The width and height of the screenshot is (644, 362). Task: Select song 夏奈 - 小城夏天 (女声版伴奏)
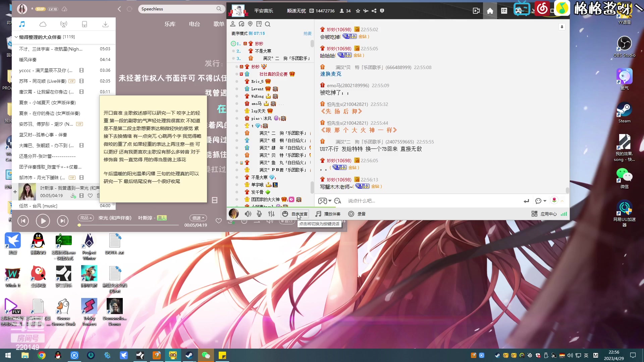coord(64,103)
